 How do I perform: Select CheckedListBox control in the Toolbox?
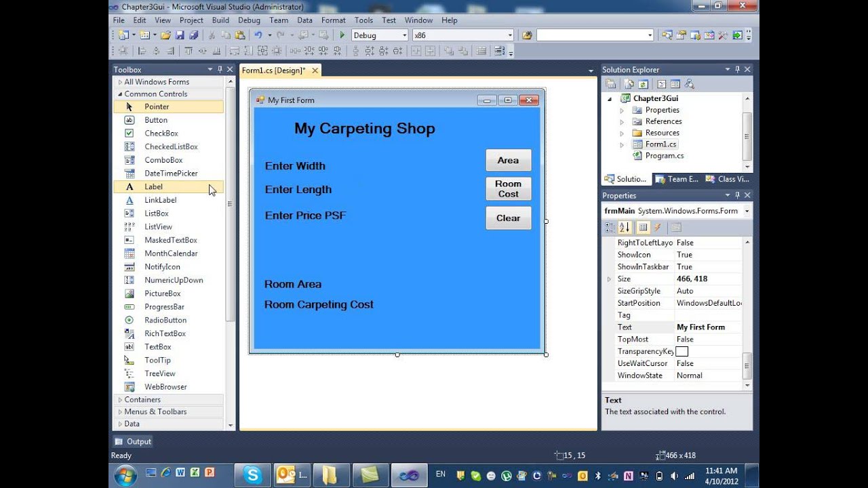point(168,146)
